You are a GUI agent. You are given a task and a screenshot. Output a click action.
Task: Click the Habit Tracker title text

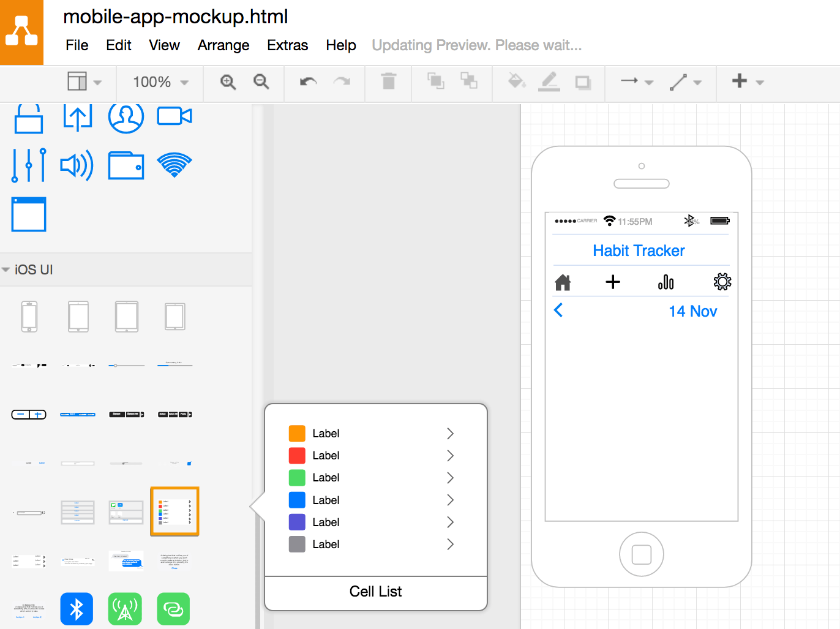[x=639, y=250]
